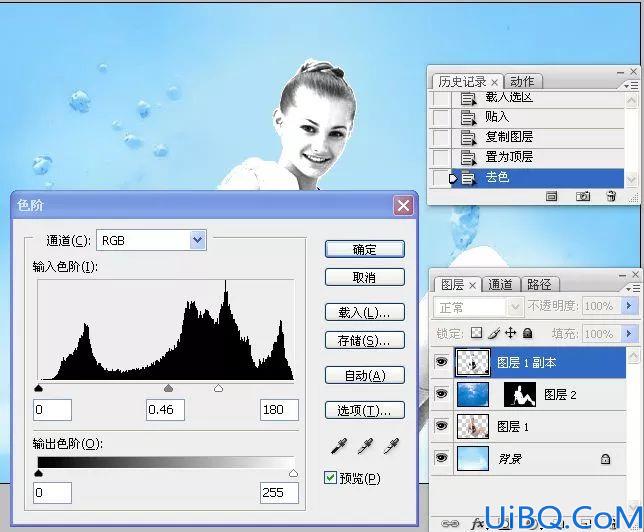The width and height of the screenshot is (644, 532).
Task: Click the input white point slider
Action: pos(218,388)
